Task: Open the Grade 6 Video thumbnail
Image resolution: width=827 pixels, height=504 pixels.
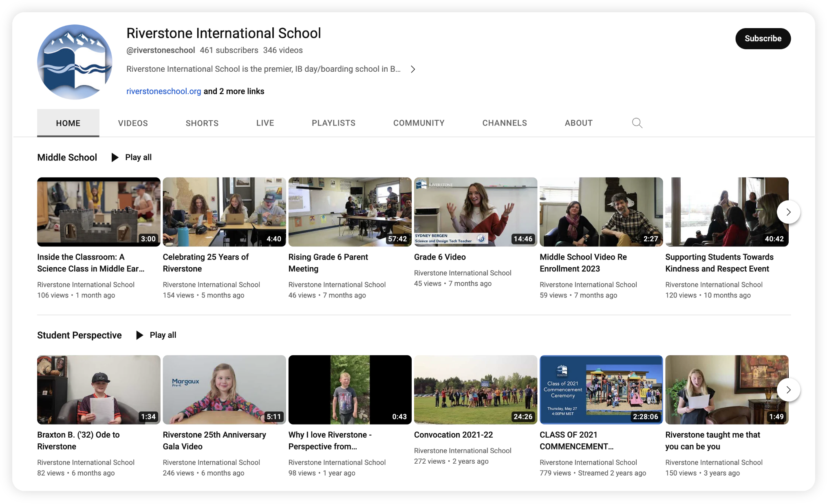Action: pos(476,212)
